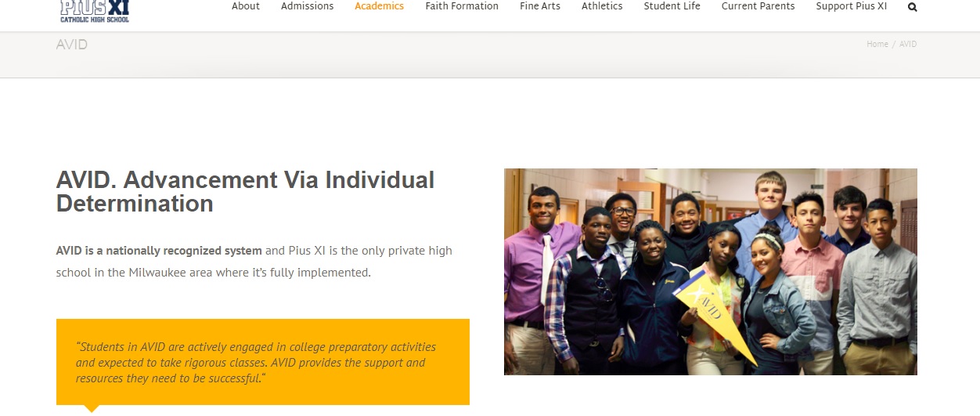Click the AVID breadcrumb item
The height and width of the screenshot is (416, 980).
coord(908,45)
